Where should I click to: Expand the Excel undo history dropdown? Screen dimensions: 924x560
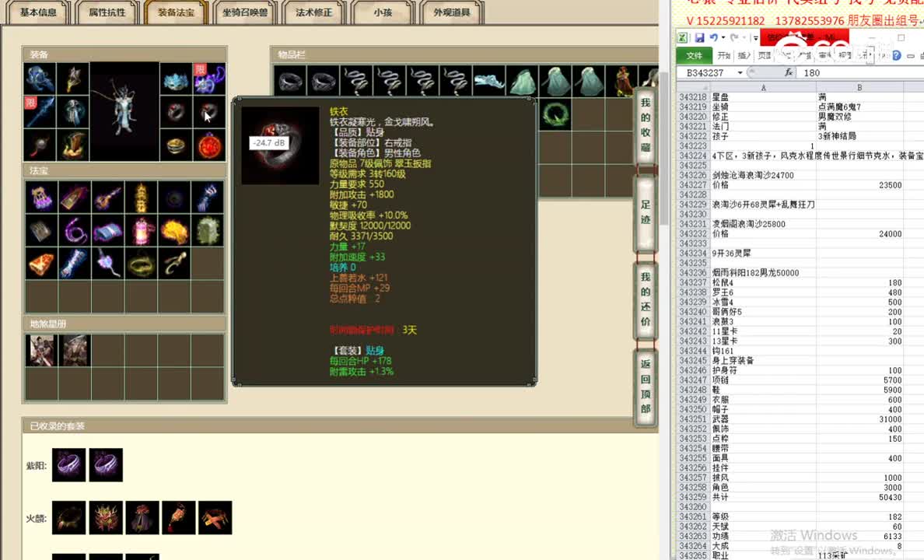[723, 38]
